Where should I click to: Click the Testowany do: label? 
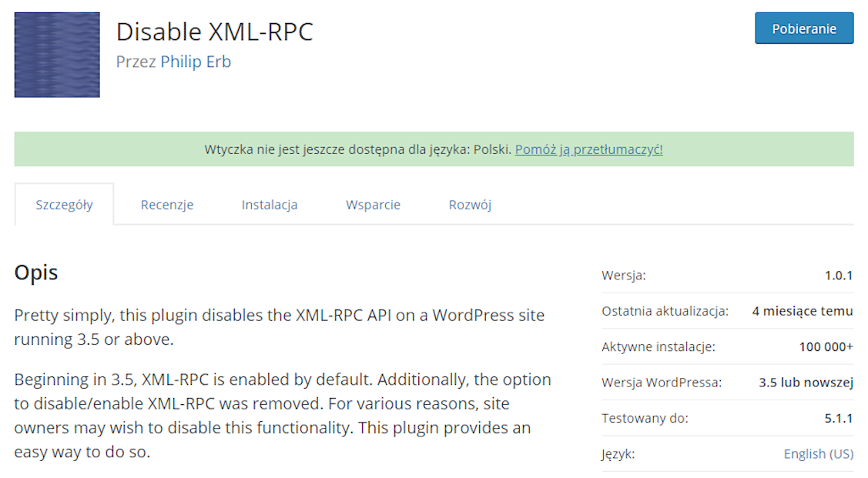coord(645,418)
